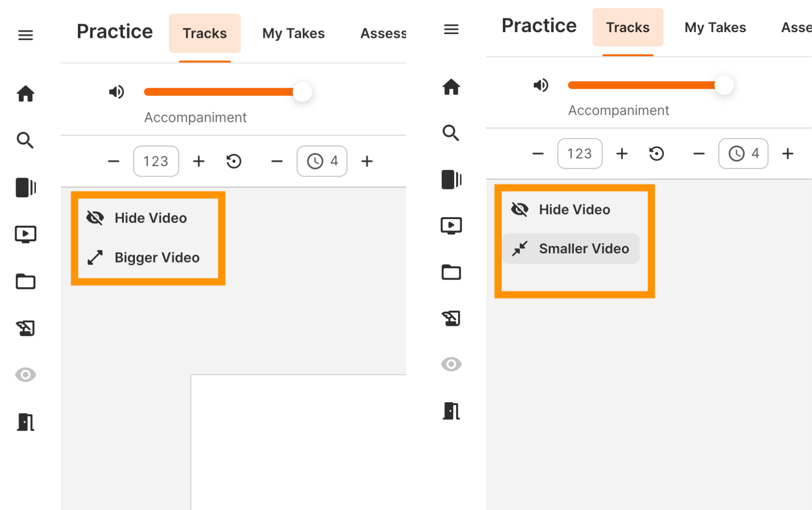Click the 123 tempo field in the right panel
The image size is (812, 510).
(x=579, y=153)
